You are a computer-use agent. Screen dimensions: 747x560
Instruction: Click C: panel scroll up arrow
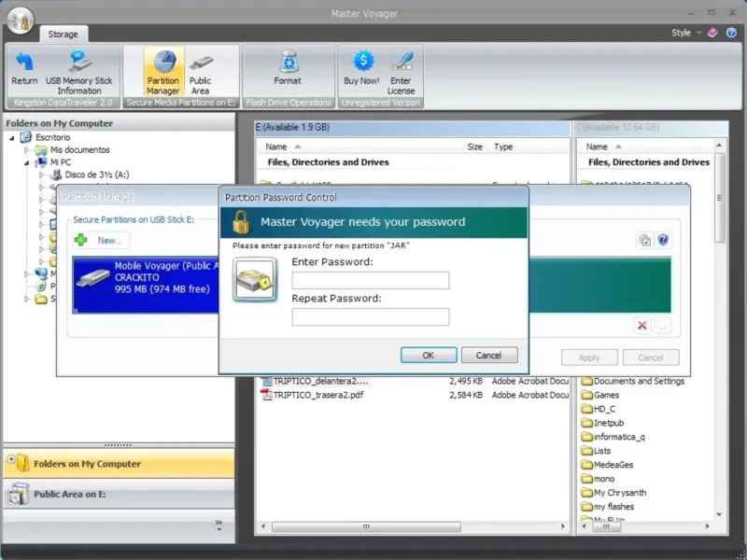(x=719, y=145)
